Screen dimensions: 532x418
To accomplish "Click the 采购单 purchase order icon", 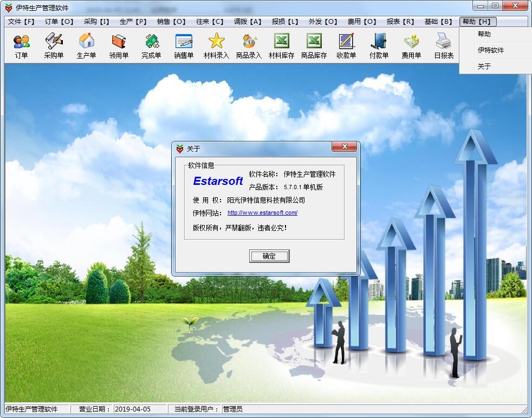I will tap(54, 46).
